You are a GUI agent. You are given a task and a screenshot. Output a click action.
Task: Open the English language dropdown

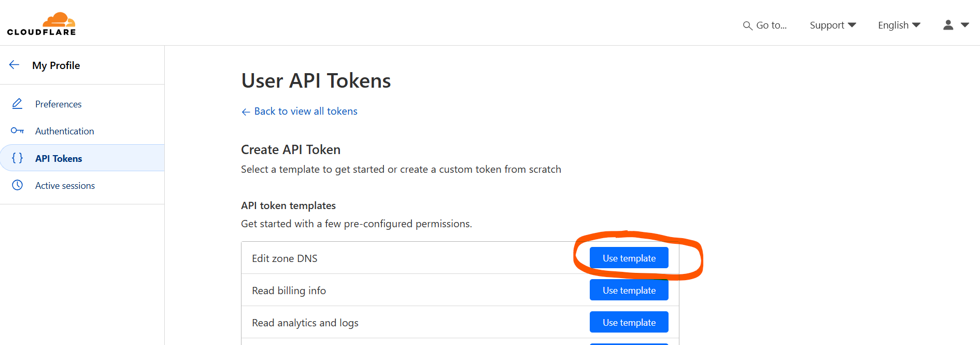899,25
